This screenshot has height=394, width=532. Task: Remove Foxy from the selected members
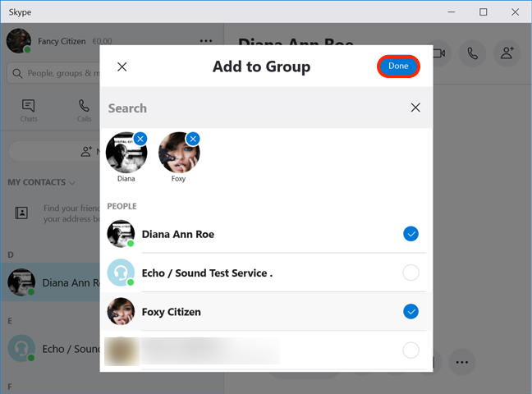(x=193, y=139)
